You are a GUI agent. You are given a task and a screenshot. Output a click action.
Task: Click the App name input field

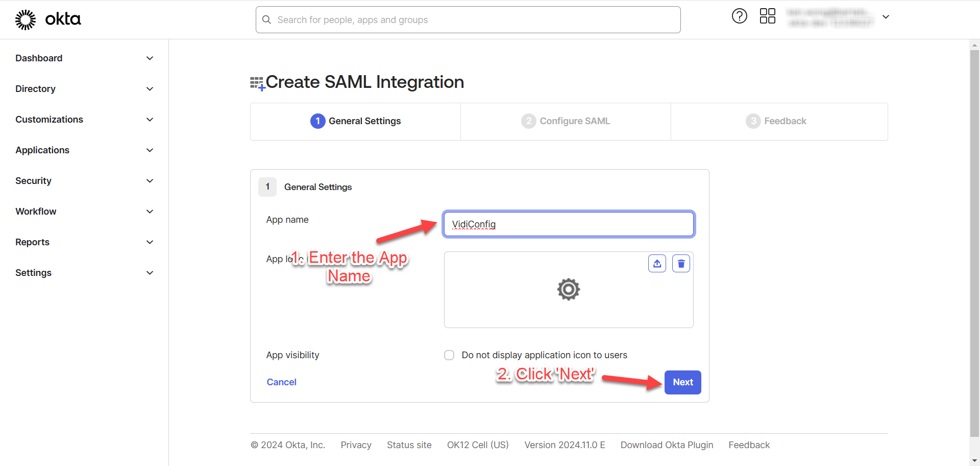(569, 224)
